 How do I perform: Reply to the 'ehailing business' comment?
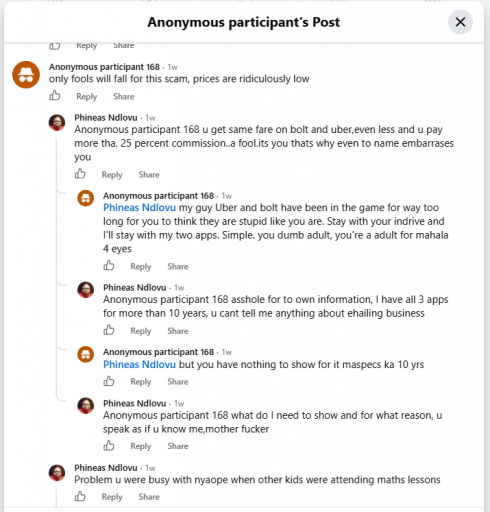[x=141, y=331]
